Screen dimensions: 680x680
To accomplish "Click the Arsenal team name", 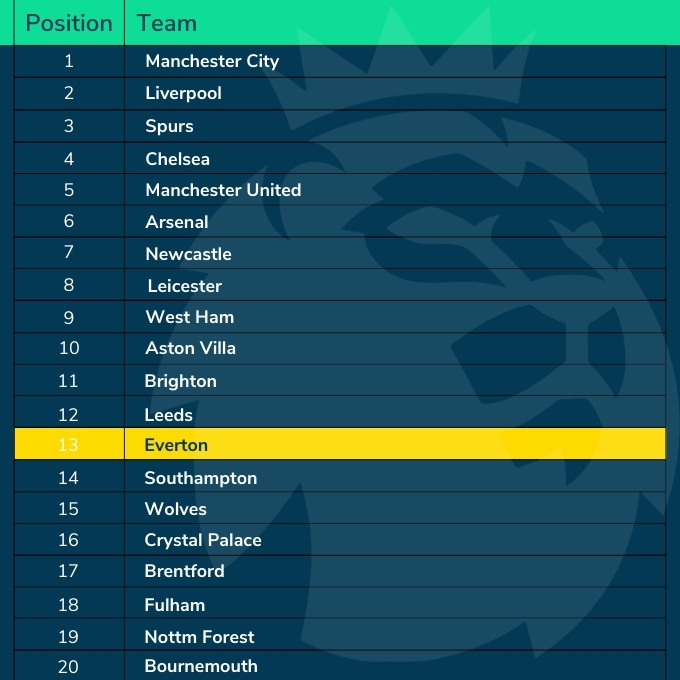I will point(177,222).
